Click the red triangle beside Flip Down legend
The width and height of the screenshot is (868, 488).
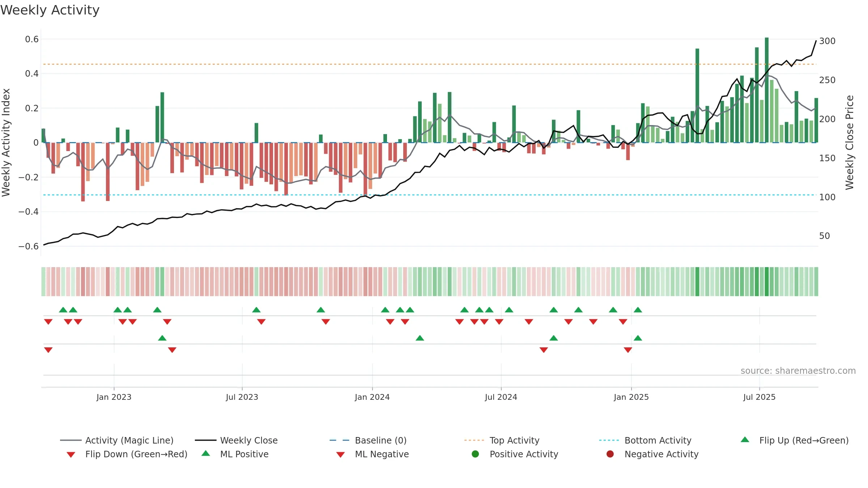point(71,455)
